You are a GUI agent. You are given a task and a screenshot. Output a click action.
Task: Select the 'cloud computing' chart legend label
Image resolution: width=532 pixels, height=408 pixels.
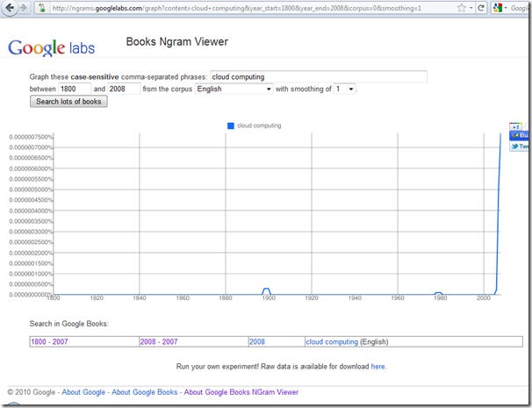point(259,125)
